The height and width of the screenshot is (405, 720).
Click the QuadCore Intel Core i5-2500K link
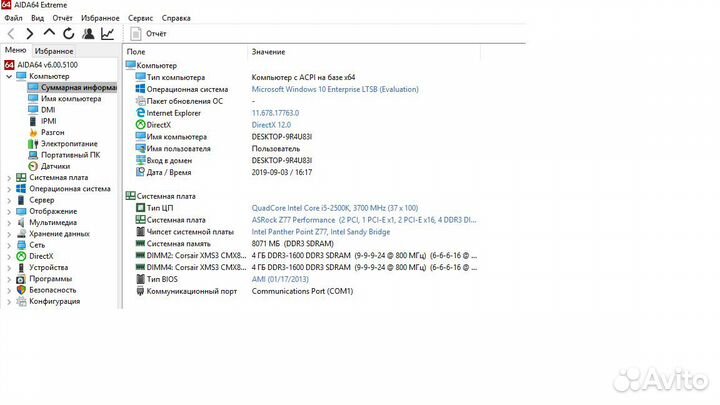click(x=321, y=207)
